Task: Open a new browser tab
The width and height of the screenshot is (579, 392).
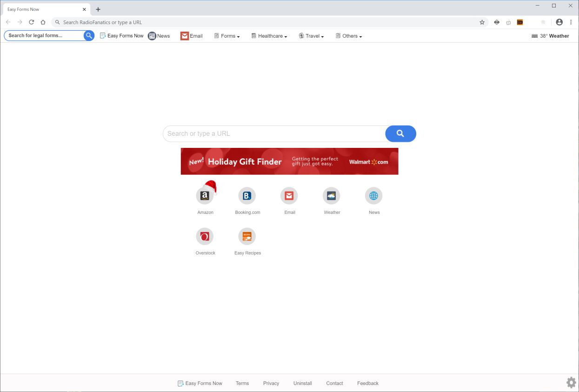Action: [98, 9]
